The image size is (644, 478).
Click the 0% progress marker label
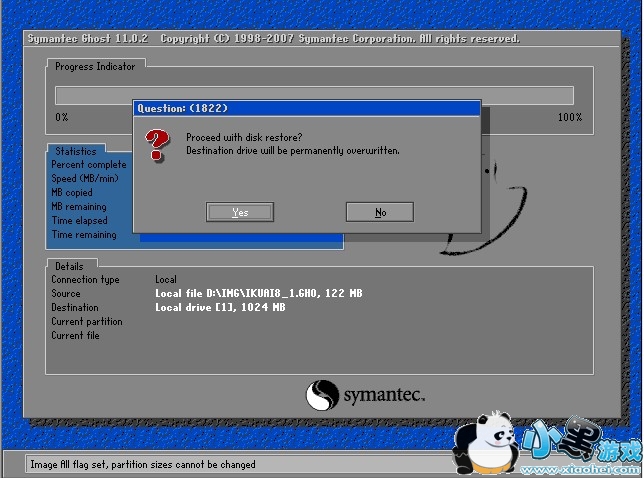pos(62,117)
